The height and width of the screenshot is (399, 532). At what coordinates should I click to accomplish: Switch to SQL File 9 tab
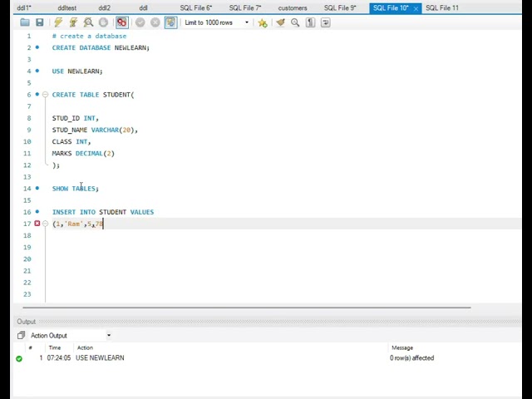(x=340, y=7)
